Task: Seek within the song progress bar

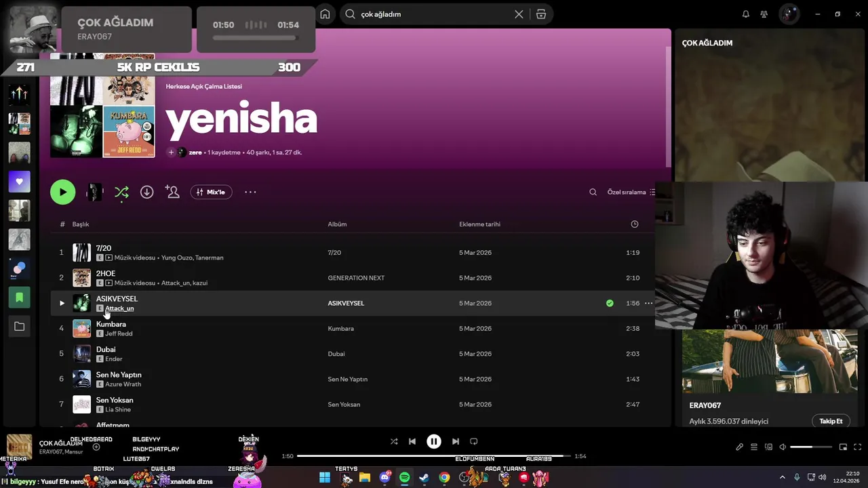Action: pos(434,456)
